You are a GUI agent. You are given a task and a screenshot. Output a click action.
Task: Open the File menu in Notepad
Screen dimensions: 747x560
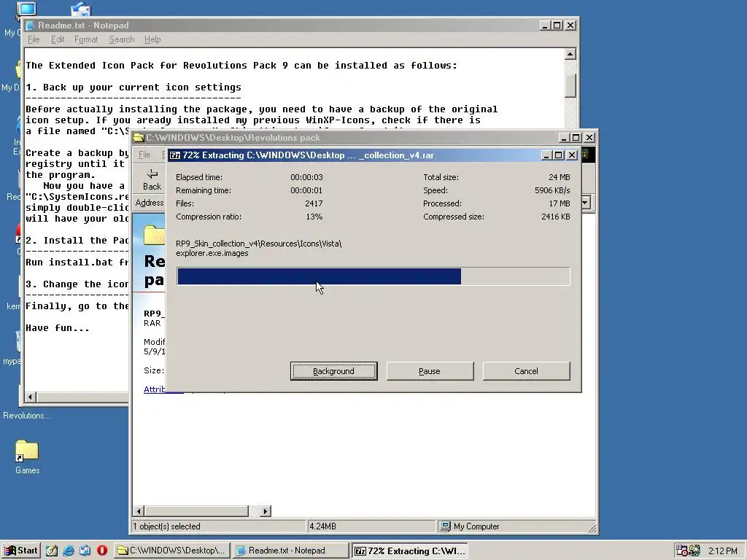pyautogui.click(x=34, y=39)
